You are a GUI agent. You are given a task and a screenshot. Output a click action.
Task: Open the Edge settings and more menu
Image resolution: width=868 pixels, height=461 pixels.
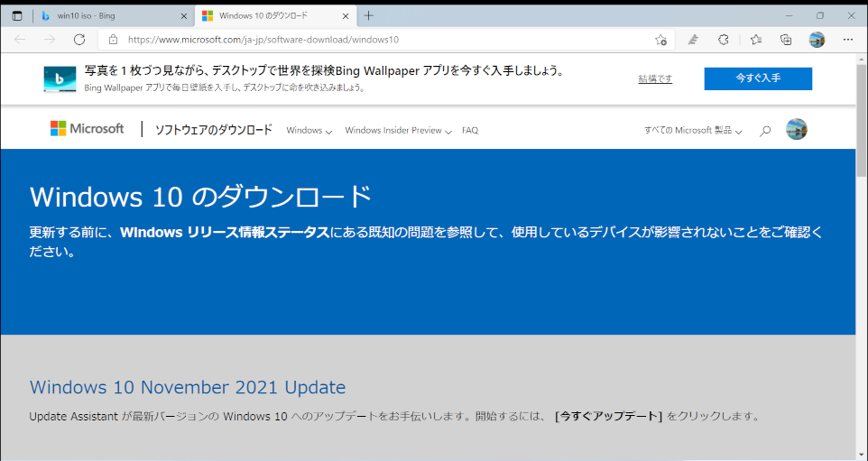847,40
